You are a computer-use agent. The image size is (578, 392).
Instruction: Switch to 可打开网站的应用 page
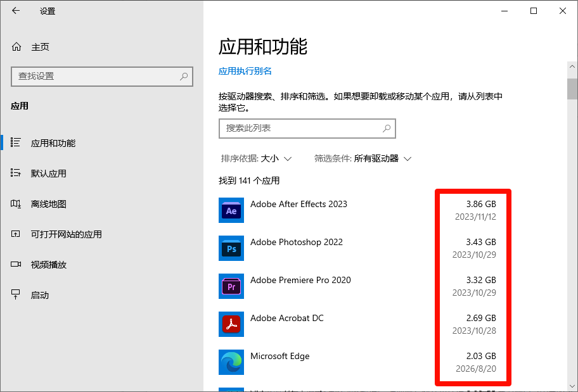pos(102,234)
